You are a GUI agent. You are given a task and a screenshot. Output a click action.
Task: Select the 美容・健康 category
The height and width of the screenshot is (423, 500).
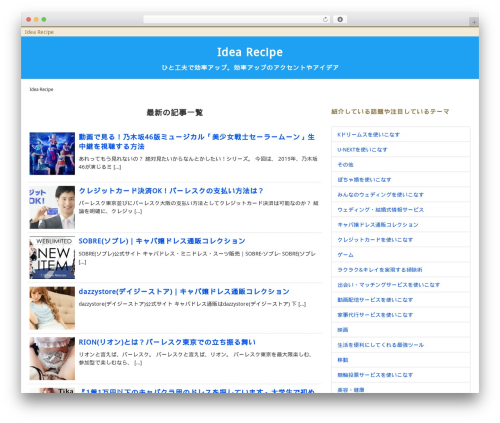click(x=351, y=390)
